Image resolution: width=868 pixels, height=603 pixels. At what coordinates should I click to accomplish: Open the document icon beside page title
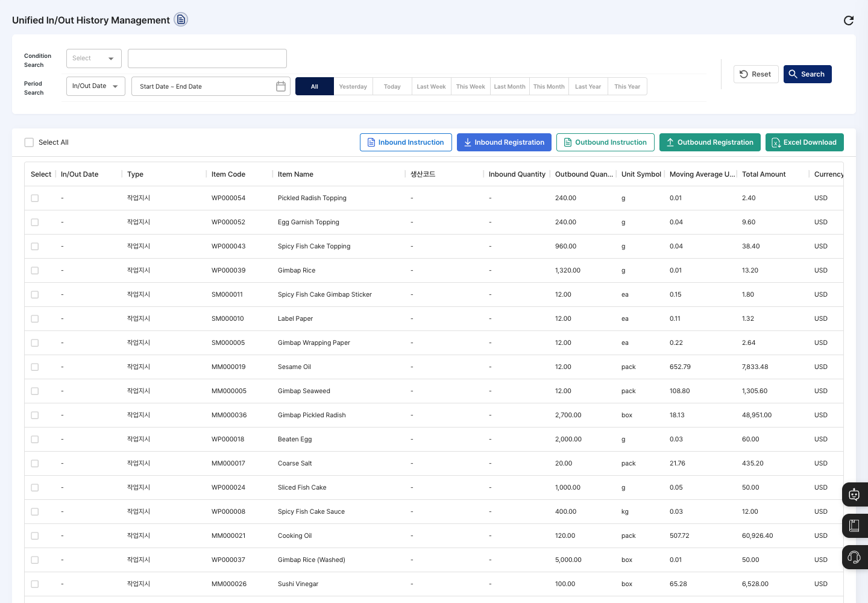pos(181,20)
